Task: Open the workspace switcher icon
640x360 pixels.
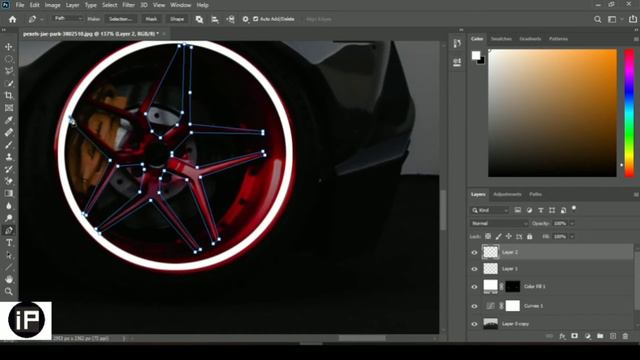Action: coord(612,19)
